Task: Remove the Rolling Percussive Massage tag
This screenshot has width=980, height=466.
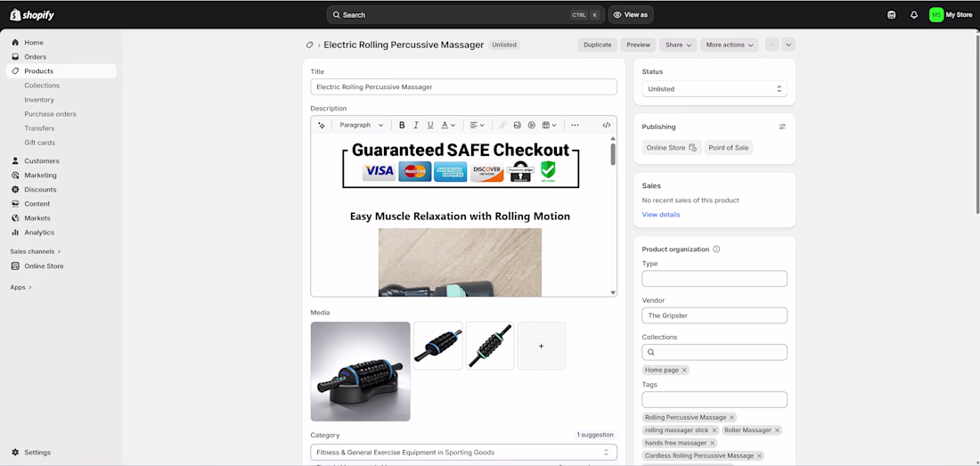Action: point(731,417)
